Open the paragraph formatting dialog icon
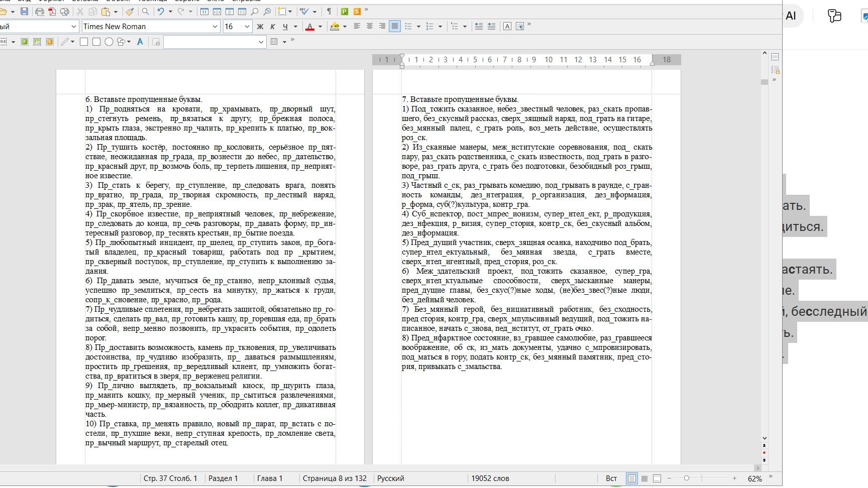Screen dimensions: 868x488 point(520,27)
